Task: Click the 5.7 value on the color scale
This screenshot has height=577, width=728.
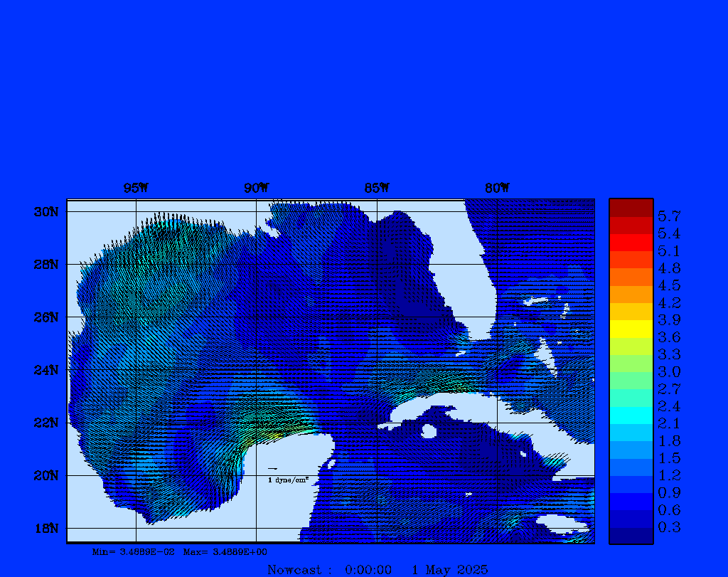Action: (669, 216)
